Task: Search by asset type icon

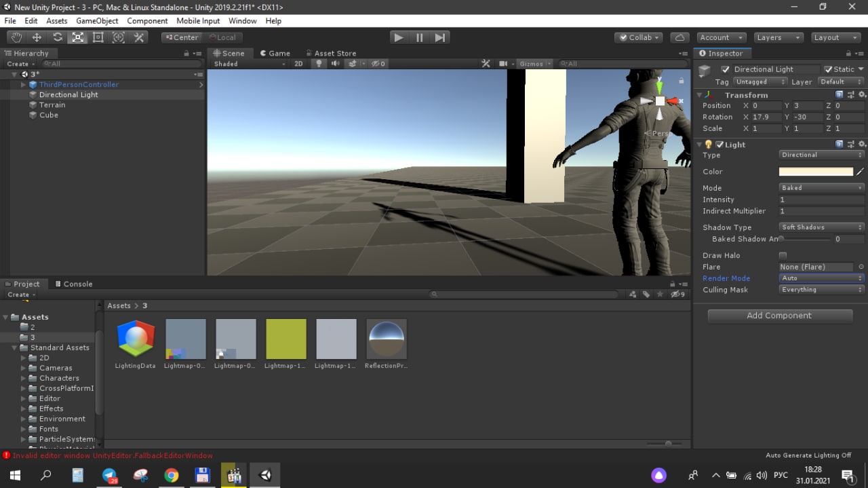Action: coord(633,295)
